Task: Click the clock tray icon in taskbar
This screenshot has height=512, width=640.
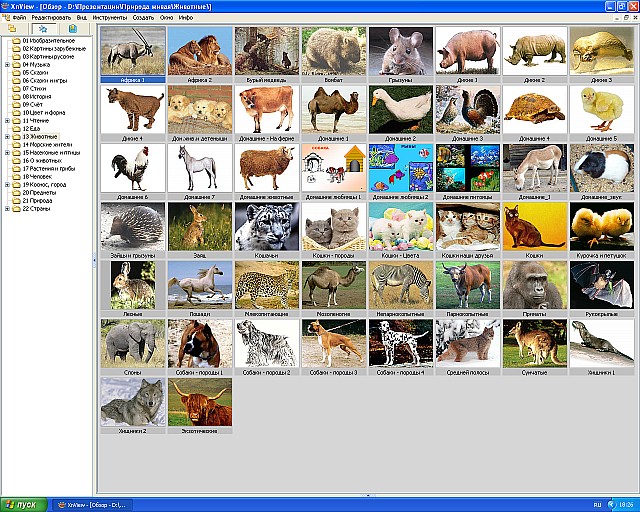Action: [x=612, y=505]
